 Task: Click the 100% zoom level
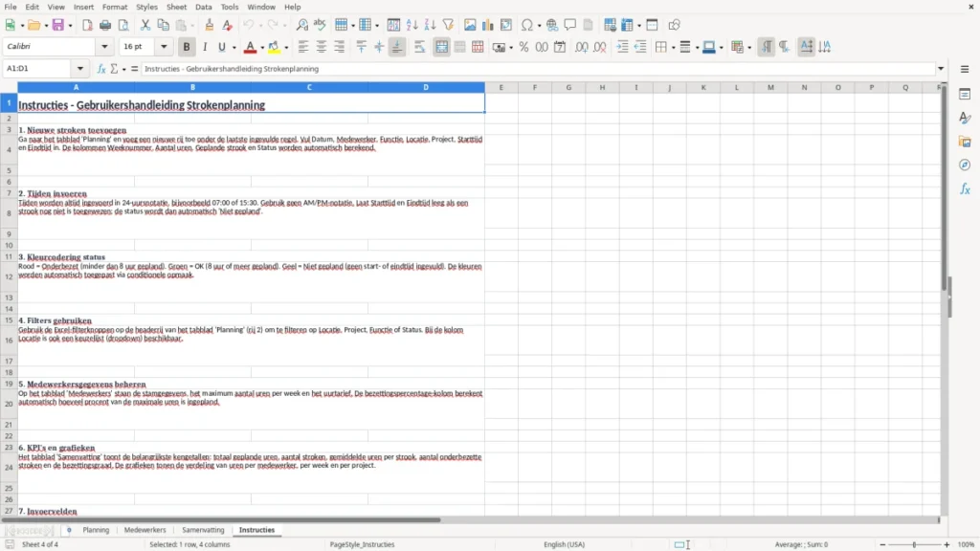point(967,544)
